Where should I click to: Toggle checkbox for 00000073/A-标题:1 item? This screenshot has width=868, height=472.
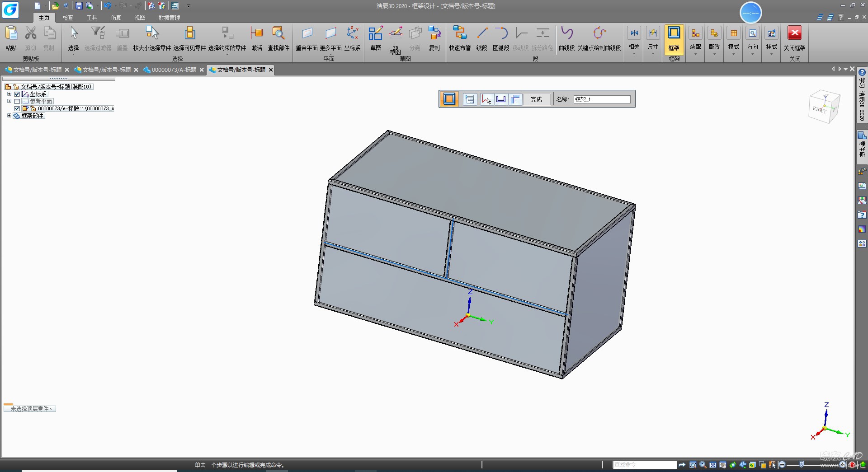pos(17,108)
